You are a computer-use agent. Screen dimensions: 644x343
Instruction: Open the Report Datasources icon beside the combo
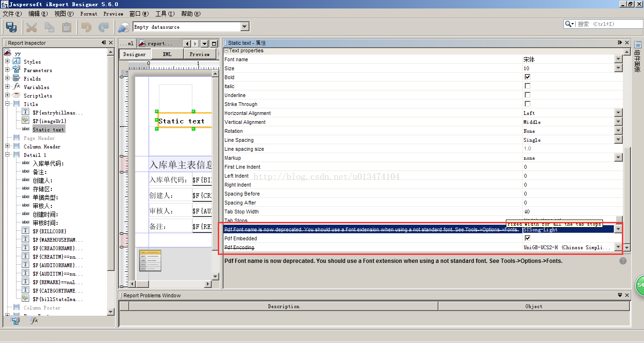pyautogui.click(x=124, y=27)
